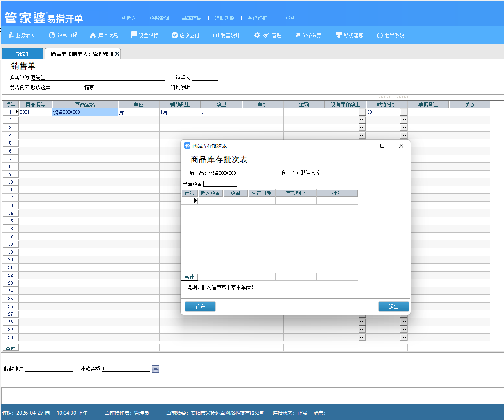Click the 收款金额 input field
This screenshot has width=504, height=420.
click(125, 369)
